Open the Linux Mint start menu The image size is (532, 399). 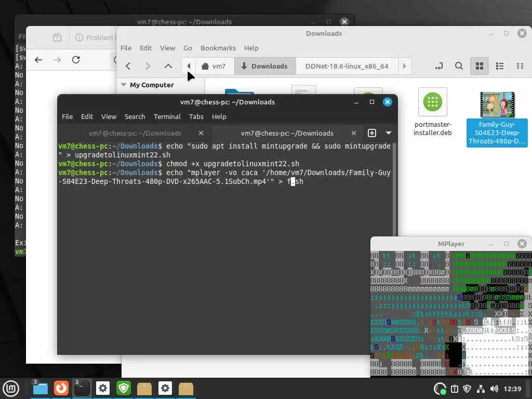(11, 389)
